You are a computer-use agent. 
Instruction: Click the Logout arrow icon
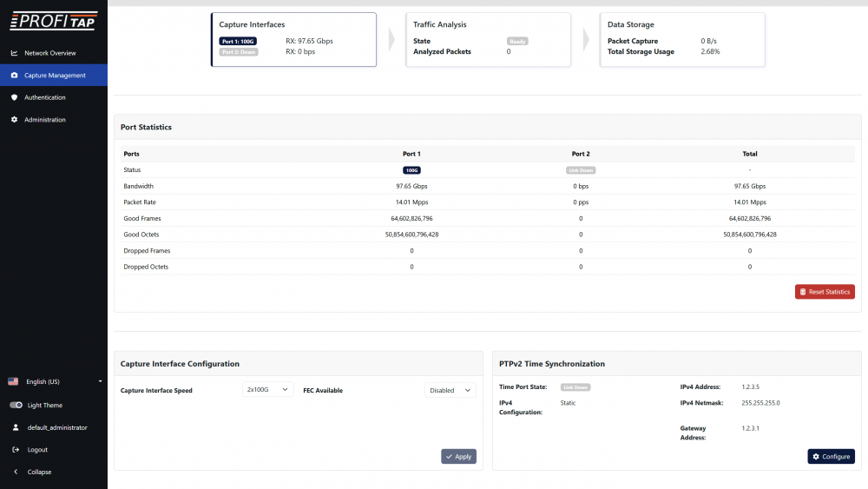click(x=15, y=450)
